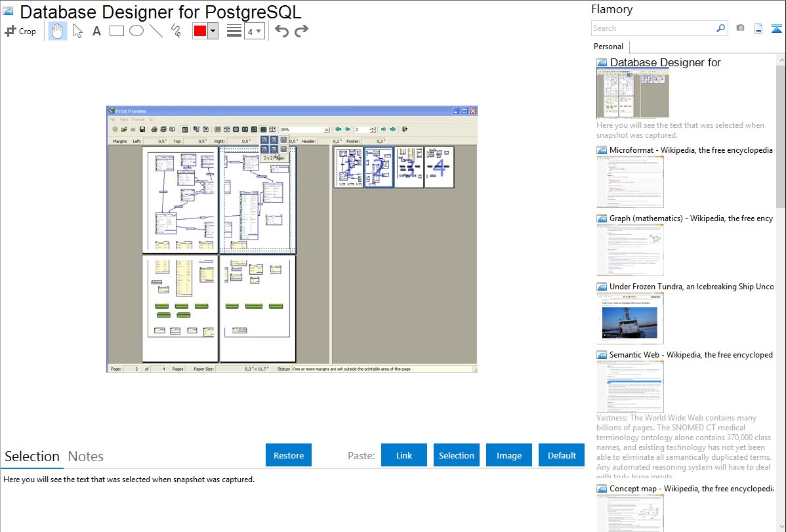Click the Semantic Web 'Vastness' description text
The image size is (786, 532).
(684, 447)
